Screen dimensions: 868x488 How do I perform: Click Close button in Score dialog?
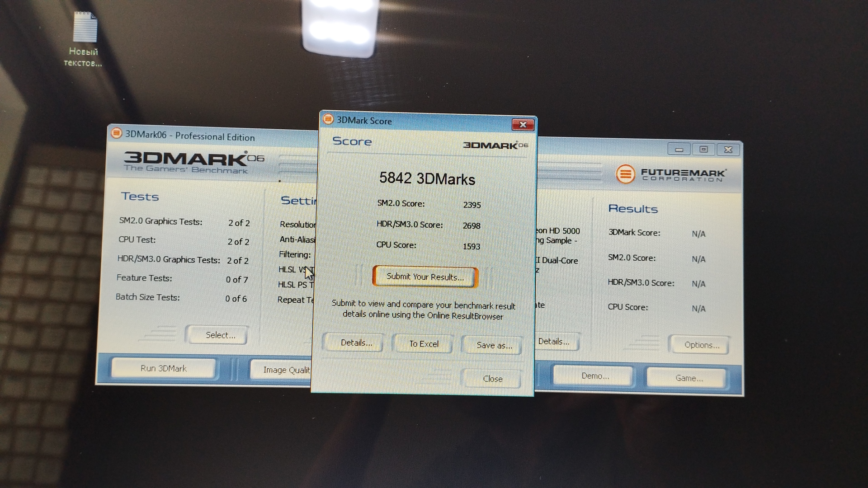492,379
